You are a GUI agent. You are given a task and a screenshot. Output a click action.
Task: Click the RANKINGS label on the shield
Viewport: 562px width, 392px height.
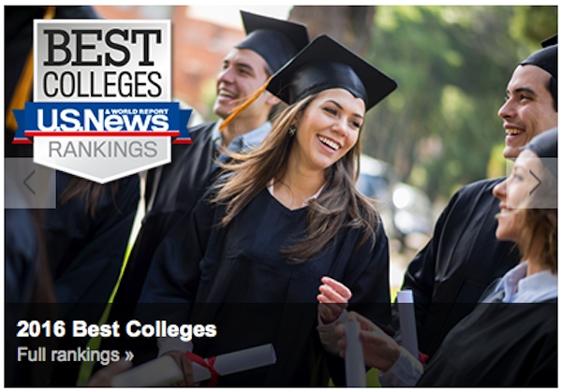[x=103, y=150]
